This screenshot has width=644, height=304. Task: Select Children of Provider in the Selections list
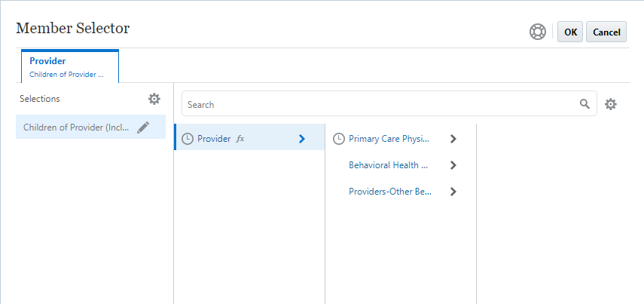point(76,127)
